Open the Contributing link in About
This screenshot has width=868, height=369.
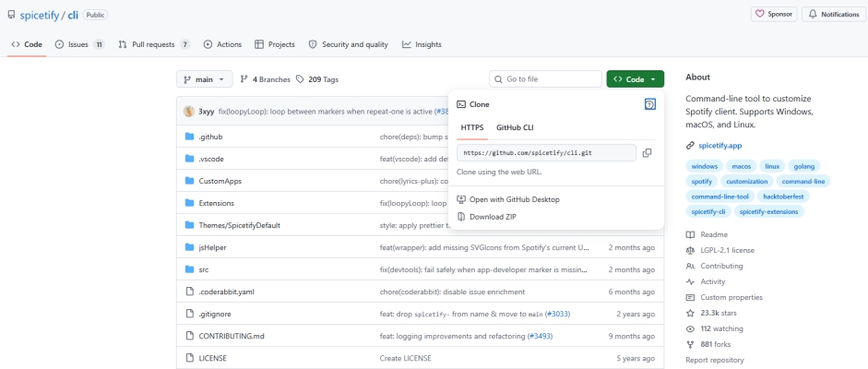pos(715,266)
